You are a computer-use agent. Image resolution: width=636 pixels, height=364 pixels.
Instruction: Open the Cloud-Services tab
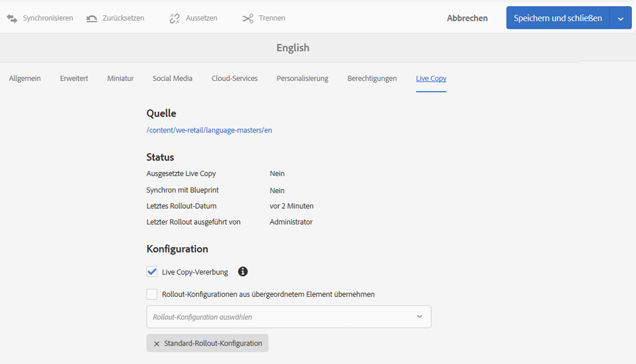tap(234, 78)
